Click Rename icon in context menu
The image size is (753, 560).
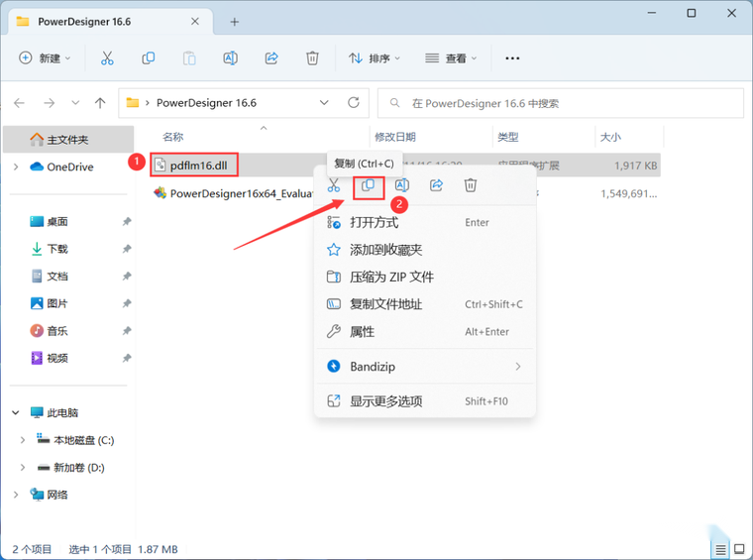point(402,185)
